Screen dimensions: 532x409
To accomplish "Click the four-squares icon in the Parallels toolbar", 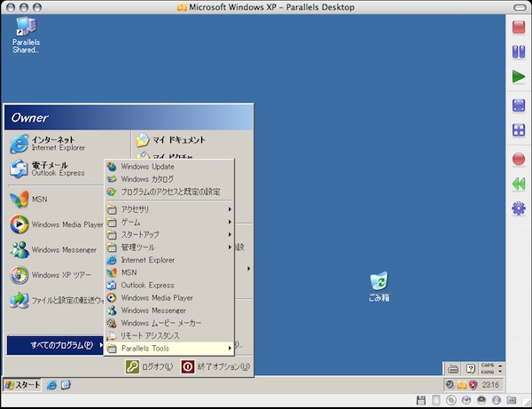I will coord(519,130).
